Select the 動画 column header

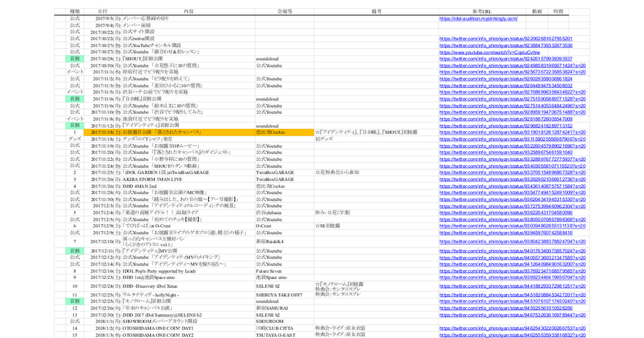click(537, 11)
